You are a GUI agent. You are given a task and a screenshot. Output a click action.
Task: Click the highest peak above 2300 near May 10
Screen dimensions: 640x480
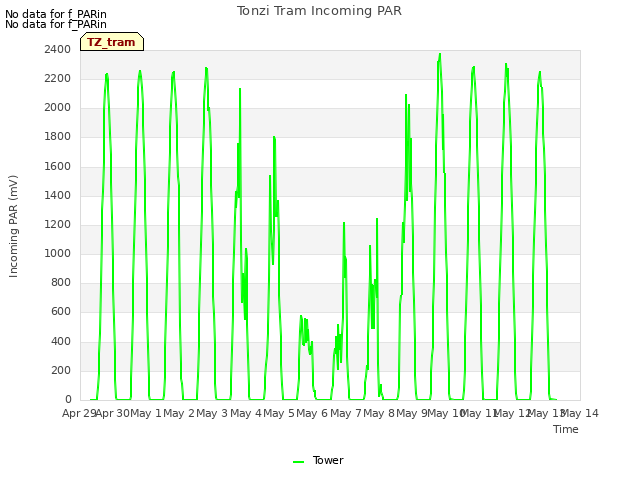(440, 54)
